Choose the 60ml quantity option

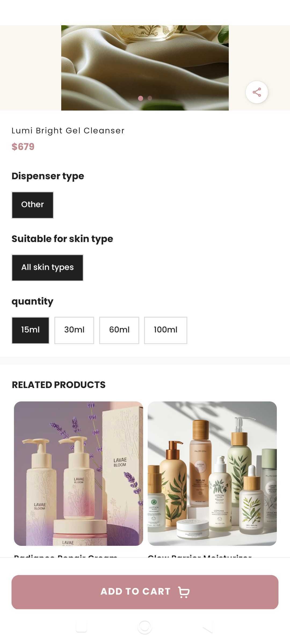pyautogui.click(x=119, y=330)
